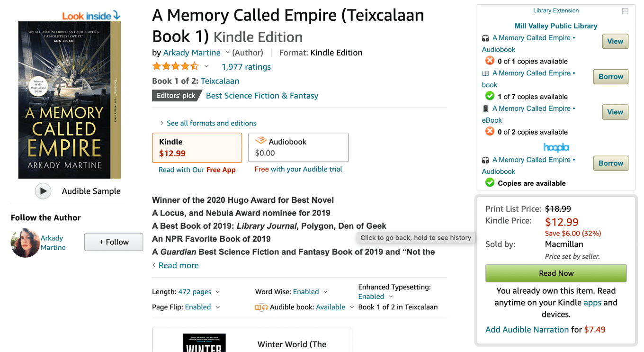
Task: Click the hoopla logo
Action: click(556, 147)
